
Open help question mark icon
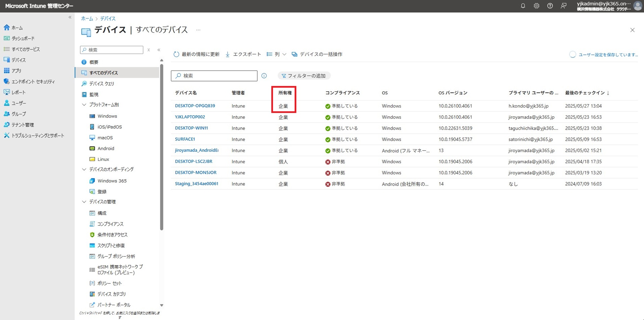[550, 6]
